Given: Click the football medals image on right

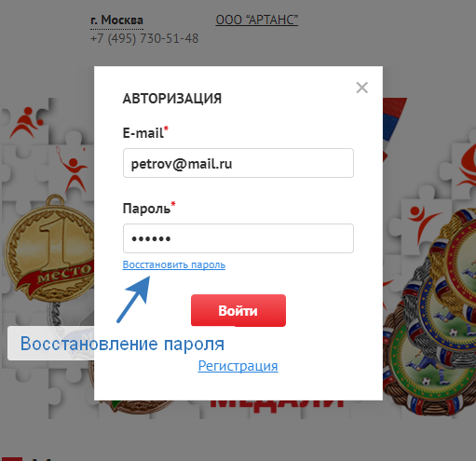Looking at the screenshot, I should pyautogui.click(x=431, y=310).
